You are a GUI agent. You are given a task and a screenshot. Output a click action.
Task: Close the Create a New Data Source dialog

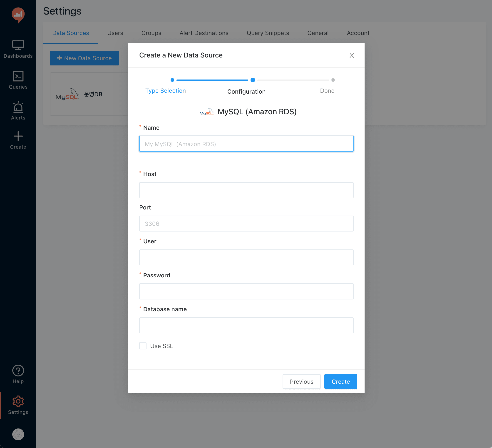pos(351,55)
